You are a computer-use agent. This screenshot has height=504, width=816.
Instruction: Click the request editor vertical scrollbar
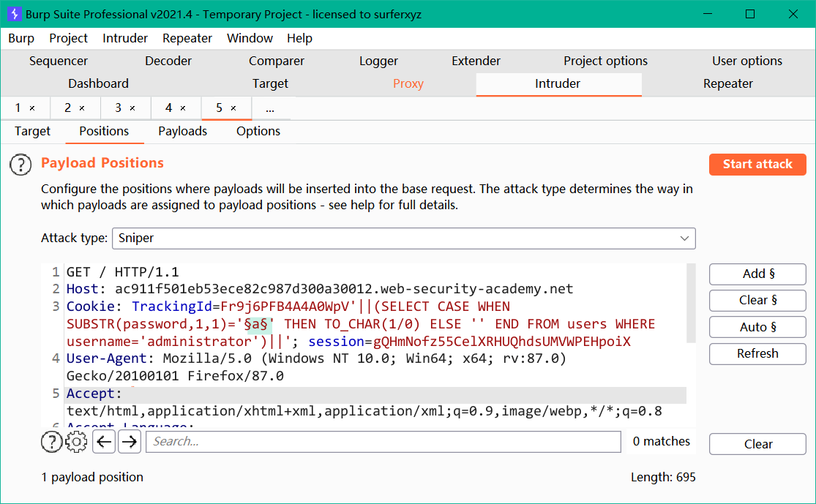pyautogui.click(x=691, y=303)
